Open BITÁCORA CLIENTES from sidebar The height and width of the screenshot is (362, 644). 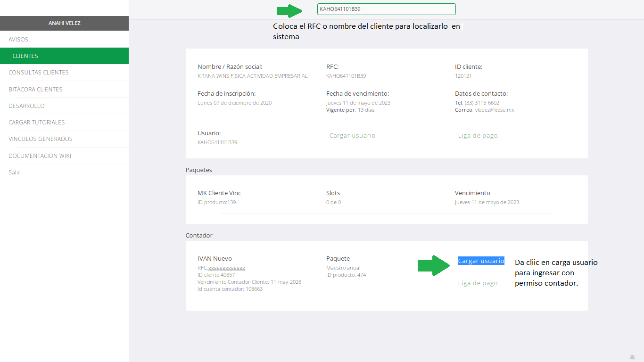coord(35,90)
